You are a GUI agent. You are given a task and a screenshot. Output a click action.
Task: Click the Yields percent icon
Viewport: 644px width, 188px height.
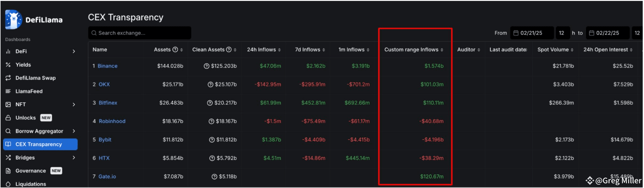pyautogui.click(x=8, y=65)
